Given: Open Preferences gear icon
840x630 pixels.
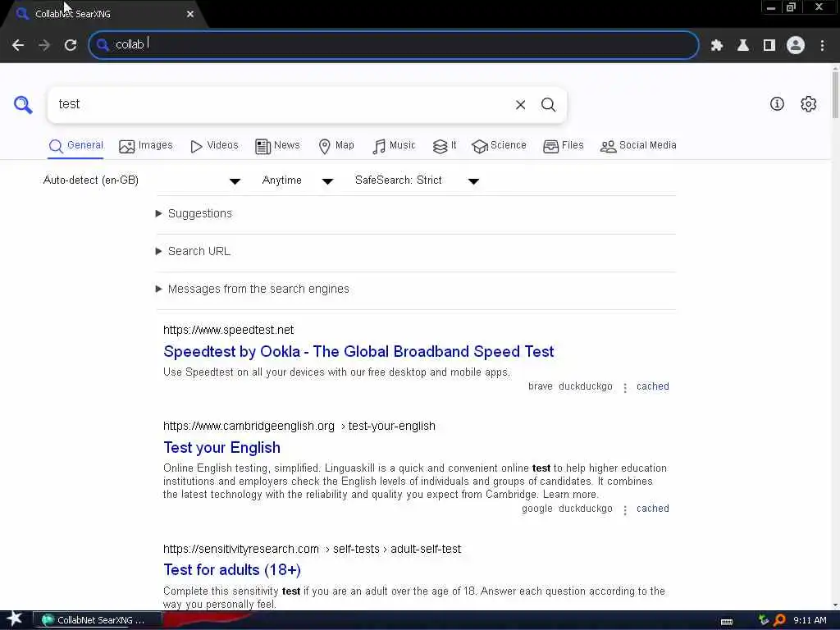Looking at the screenshot, I should tap(808, 104).
